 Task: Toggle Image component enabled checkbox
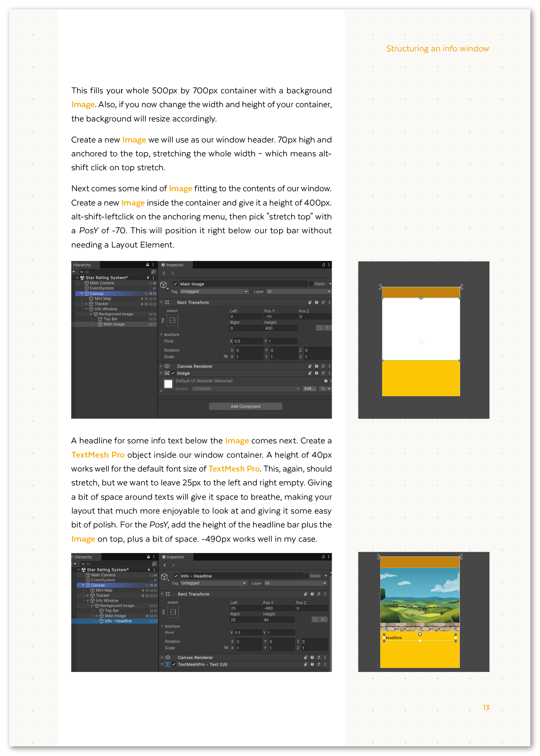pos(173,373)
